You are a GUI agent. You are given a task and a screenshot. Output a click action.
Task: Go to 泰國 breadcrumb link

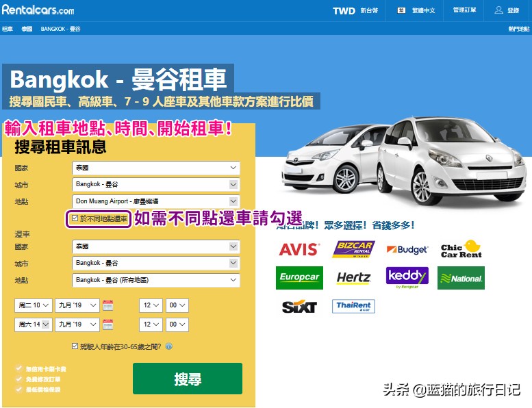coord(27,29)
